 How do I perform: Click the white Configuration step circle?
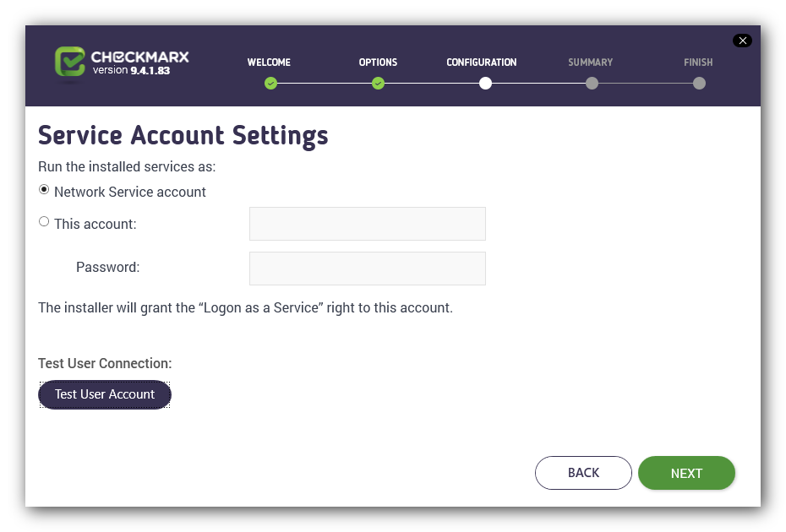click(x=485, y=83)
